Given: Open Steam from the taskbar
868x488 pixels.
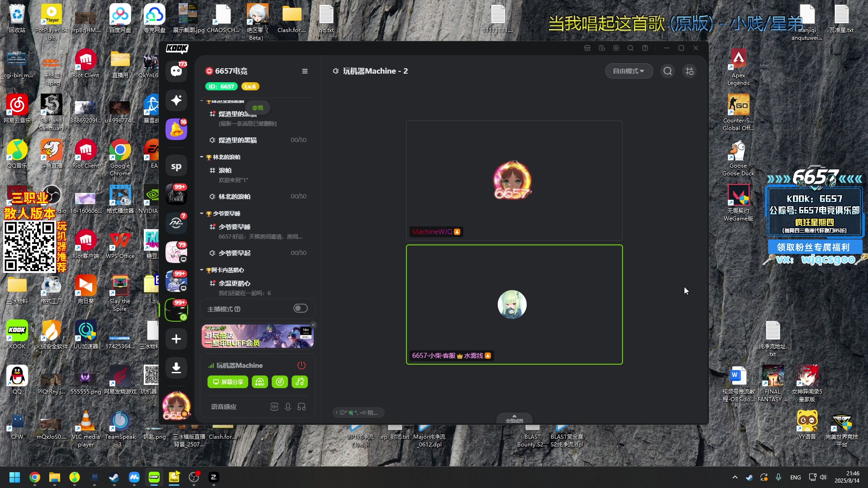Looking at the screenshot, I should click(114, 477).
